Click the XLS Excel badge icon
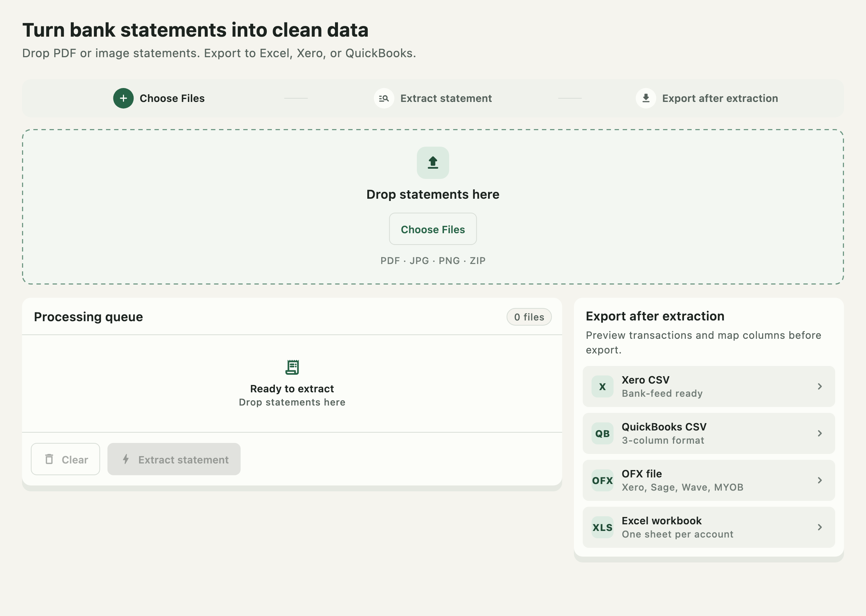 pos(602,528)
